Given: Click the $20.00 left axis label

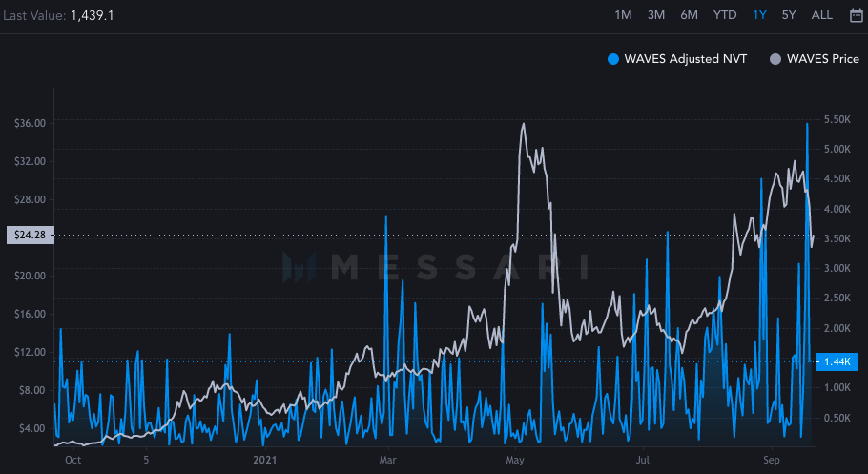Looking at the screenshot, I should point(30,276).
